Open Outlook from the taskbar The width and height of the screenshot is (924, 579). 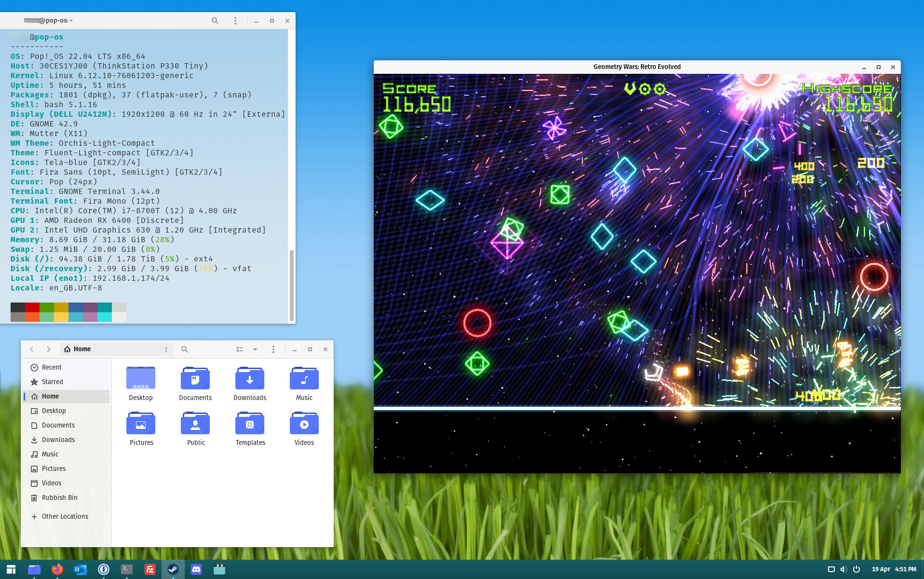pyautogui.click(x=81, y=570)
